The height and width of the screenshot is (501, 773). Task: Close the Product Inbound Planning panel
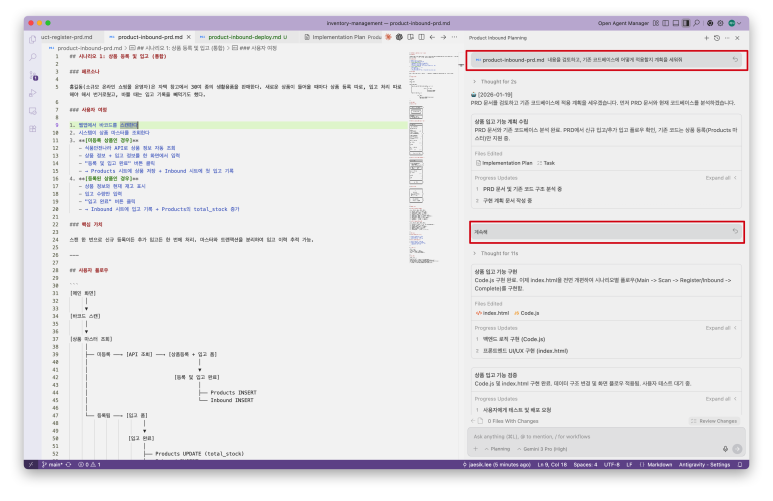pos(739,36)
